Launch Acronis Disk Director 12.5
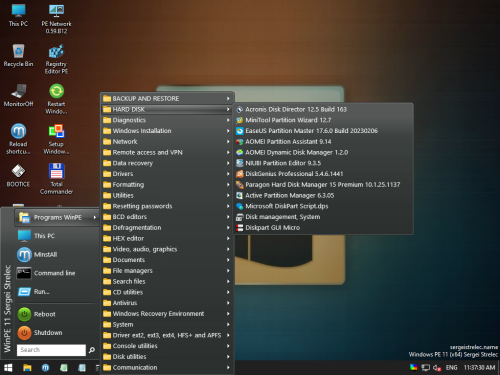The image size is (500, 375). click(323, 109)
